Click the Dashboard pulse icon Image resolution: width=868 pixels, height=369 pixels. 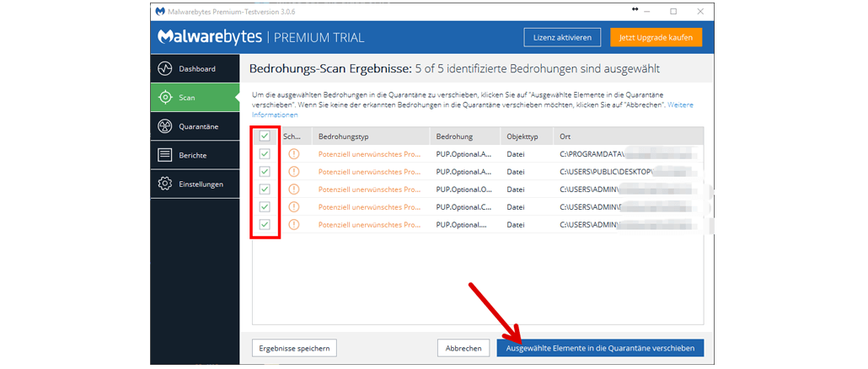165,69
